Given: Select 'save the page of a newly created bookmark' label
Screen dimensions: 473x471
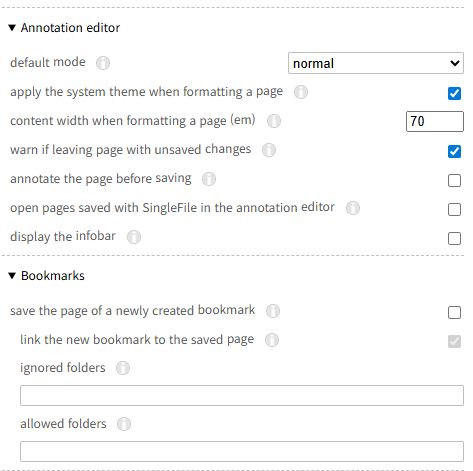Looking at the screenshot, I should [132, 311].
